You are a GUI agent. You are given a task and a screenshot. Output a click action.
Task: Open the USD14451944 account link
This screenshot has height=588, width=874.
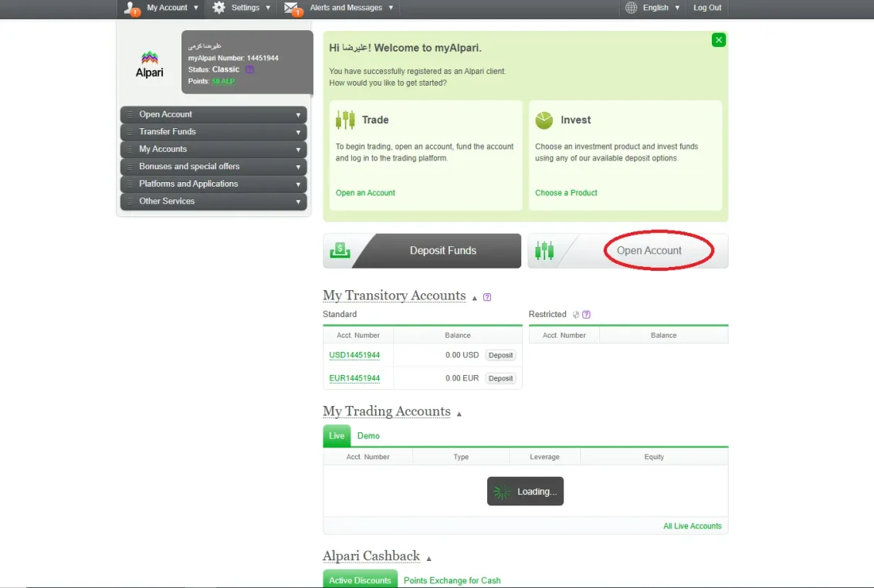coord(354,355)
